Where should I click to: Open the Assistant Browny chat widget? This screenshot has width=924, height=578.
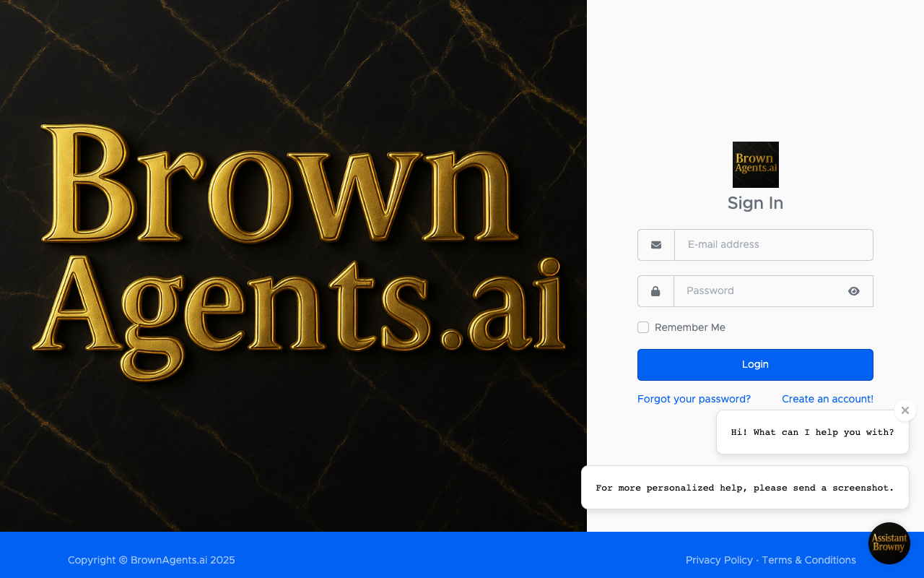pyautogui.click(x=889, y=543)
